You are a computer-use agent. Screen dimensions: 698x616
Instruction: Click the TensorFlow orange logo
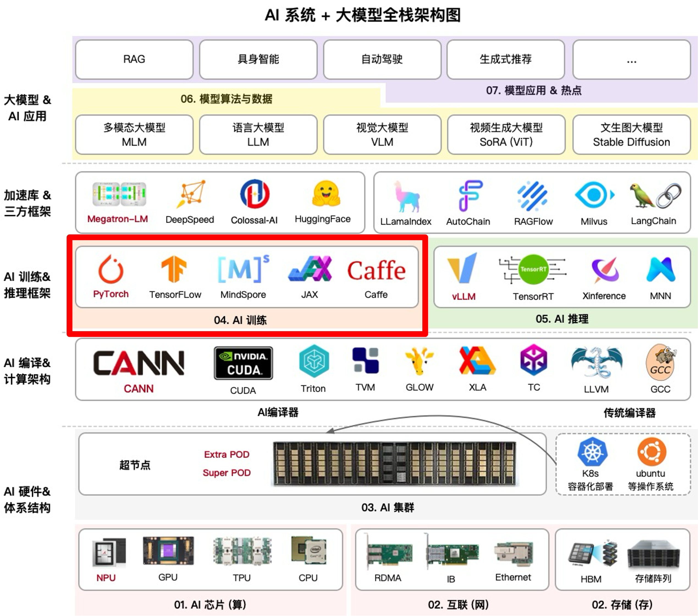174,269
